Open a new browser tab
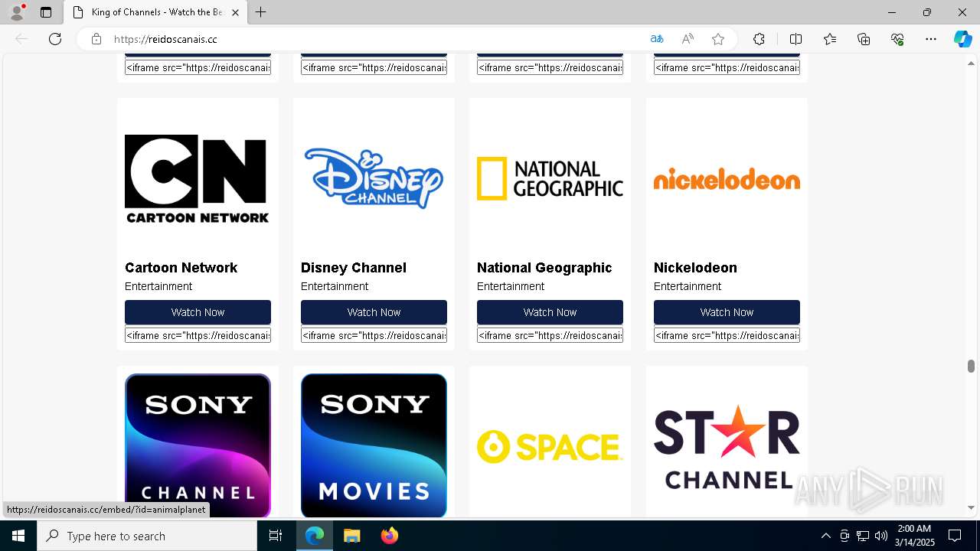Image resolution: width=980 pixels, height=551 pixels. (261, 12)
